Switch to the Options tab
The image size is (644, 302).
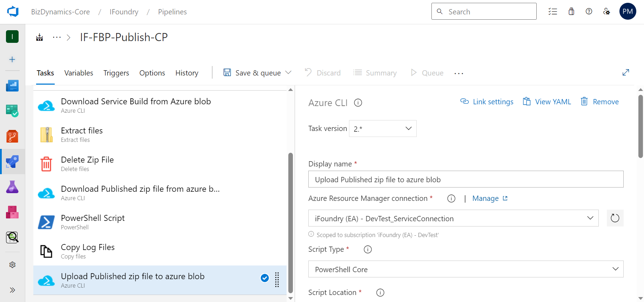tap(152, 73)
